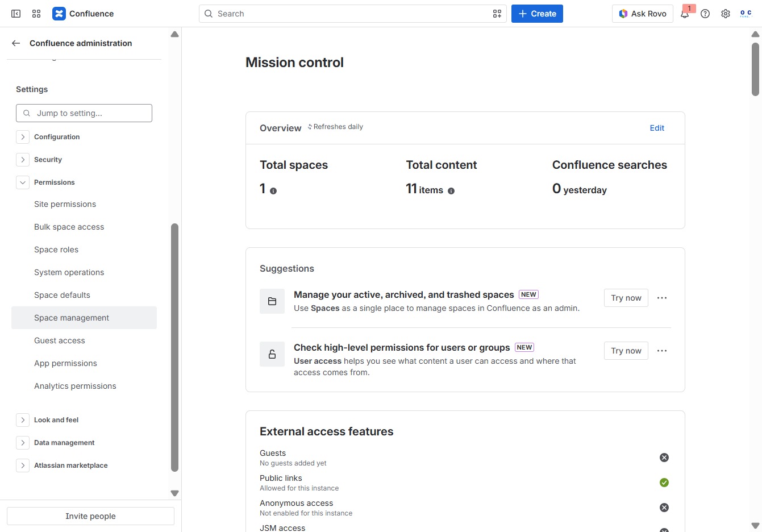This screenshot has height=532, width=762.
Task: Click the Anonymous access row label
Action: coord(296,503)
